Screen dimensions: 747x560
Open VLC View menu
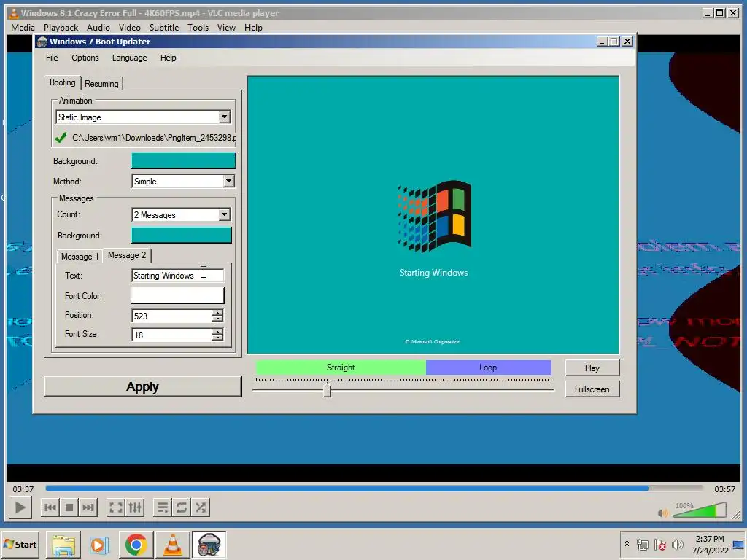pos(226,28)
